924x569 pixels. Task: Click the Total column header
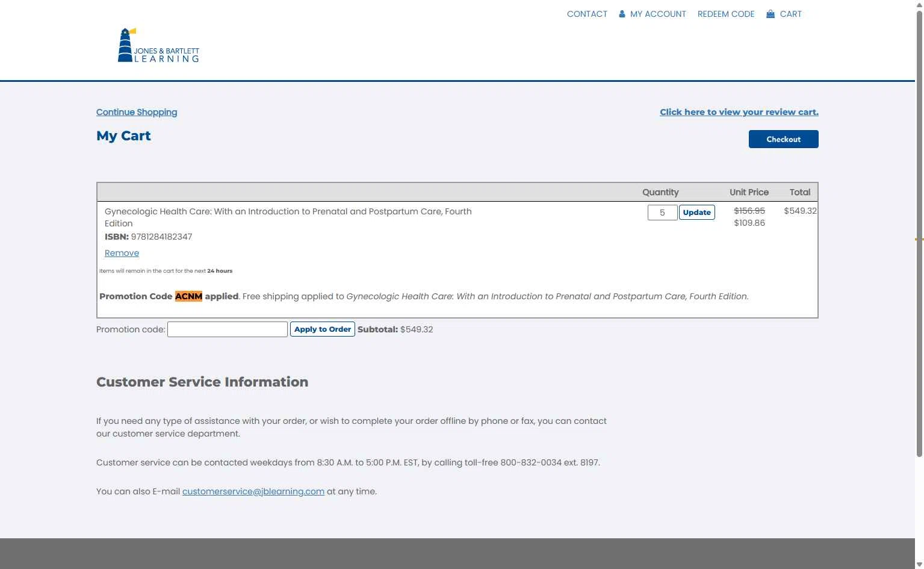(x=800, y=192)
